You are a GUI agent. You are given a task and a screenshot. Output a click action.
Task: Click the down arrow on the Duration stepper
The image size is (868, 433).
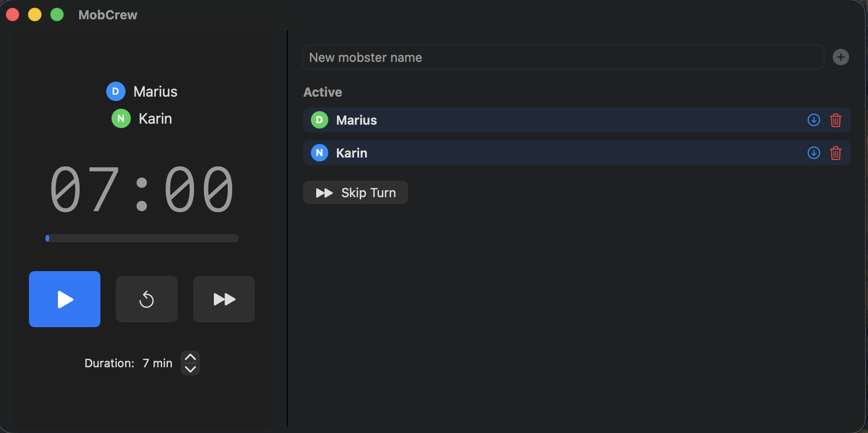(x=190, y=370)
